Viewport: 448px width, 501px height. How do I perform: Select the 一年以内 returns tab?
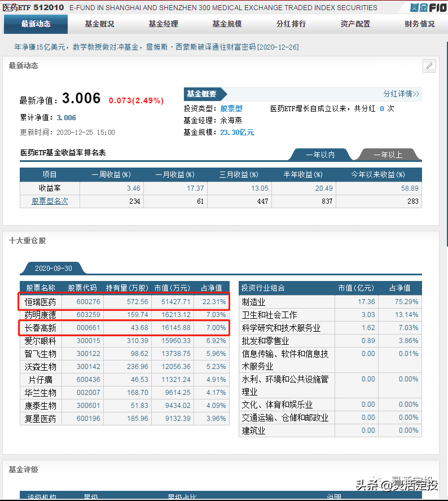[320, 155]
